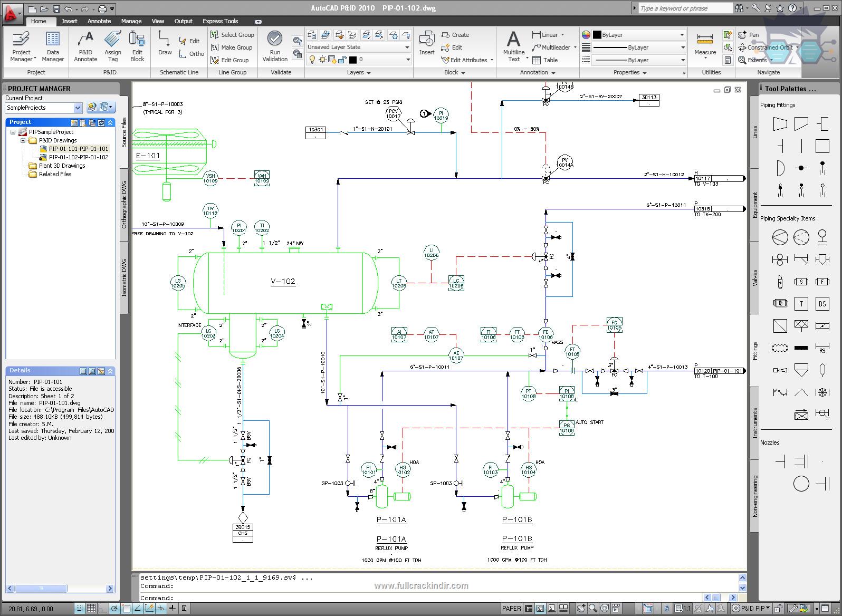Collapse the PIPSampleProject tree node
The width and height of the screenshot is (842, 616).
click(x=13, y=132)
